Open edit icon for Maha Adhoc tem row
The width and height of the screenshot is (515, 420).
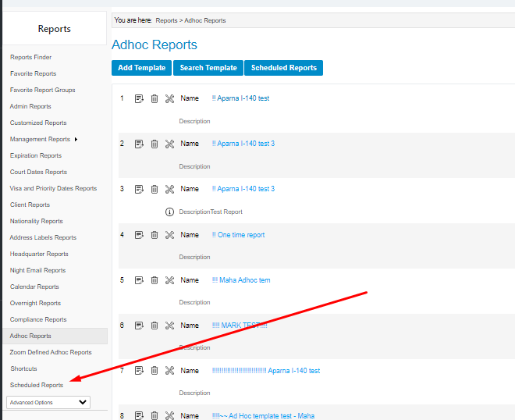coord(139,280)
